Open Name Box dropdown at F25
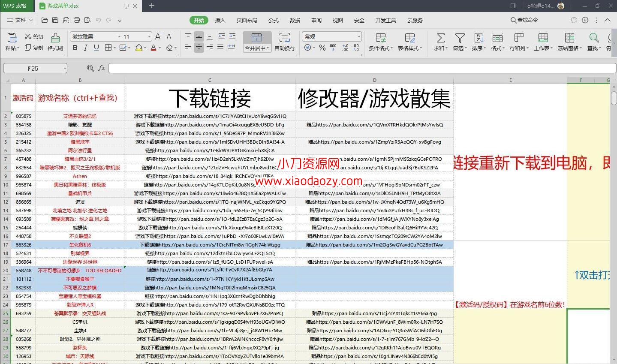This screenshot has width=617, height=364. (x=65, y=68)
